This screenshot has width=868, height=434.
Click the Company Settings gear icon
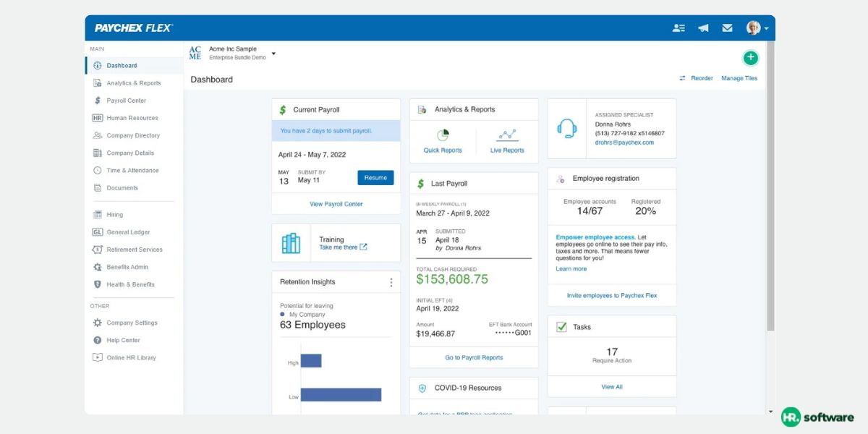(98, 323)
